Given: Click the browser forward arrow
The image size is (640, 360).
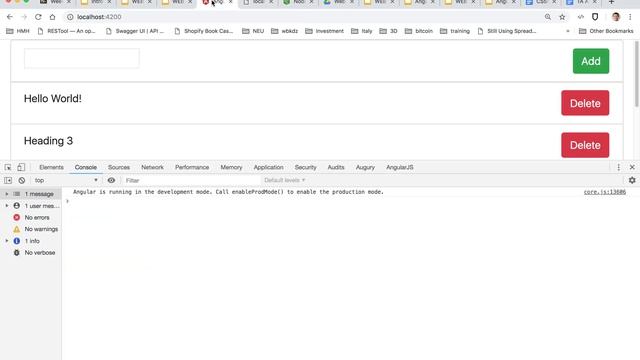Looking at the screenshot, I should 24,17.
